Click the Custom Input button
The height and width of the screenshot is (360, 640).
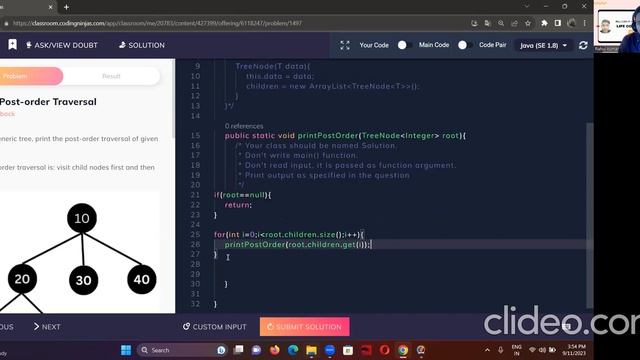coord(215,327)
